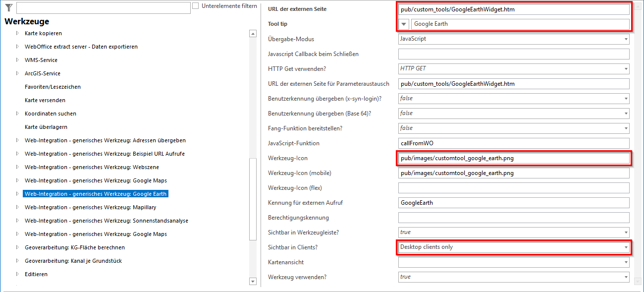This screenshot has width=644, height=292.
Task: Open the Übergabe-Modus JavaScript dropdown
Action: click(626, 39)
